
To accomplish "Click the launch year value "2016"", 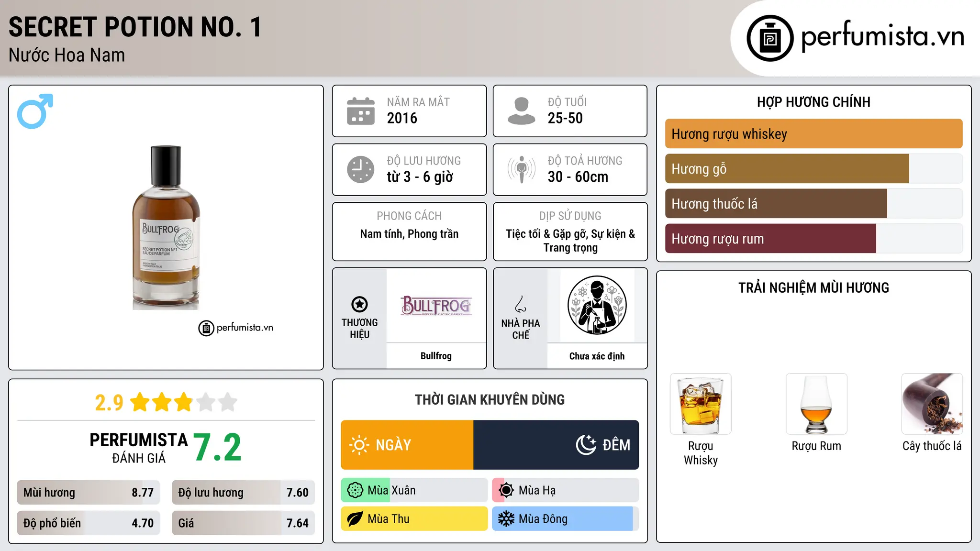I will click(402, 118).
